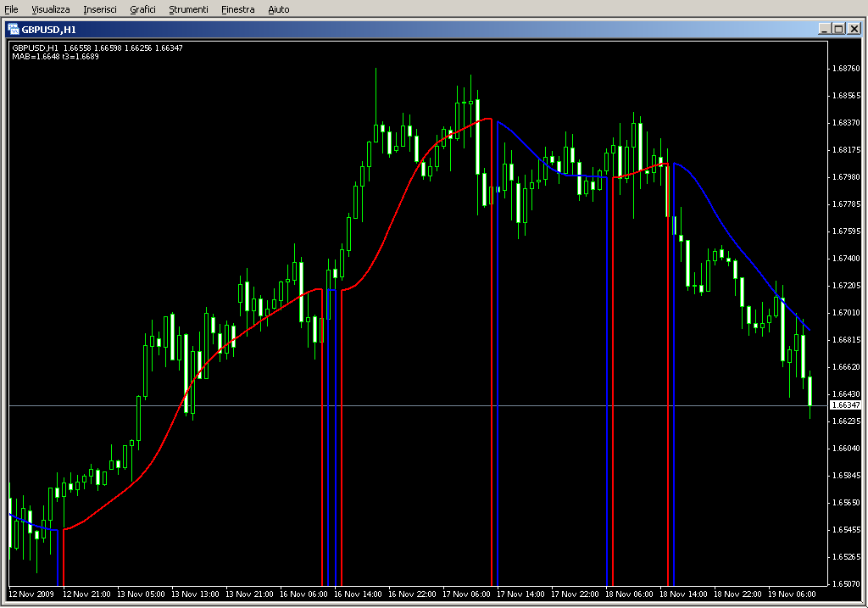Click time axis label 13 Nov 05:00

coord(142,594)
